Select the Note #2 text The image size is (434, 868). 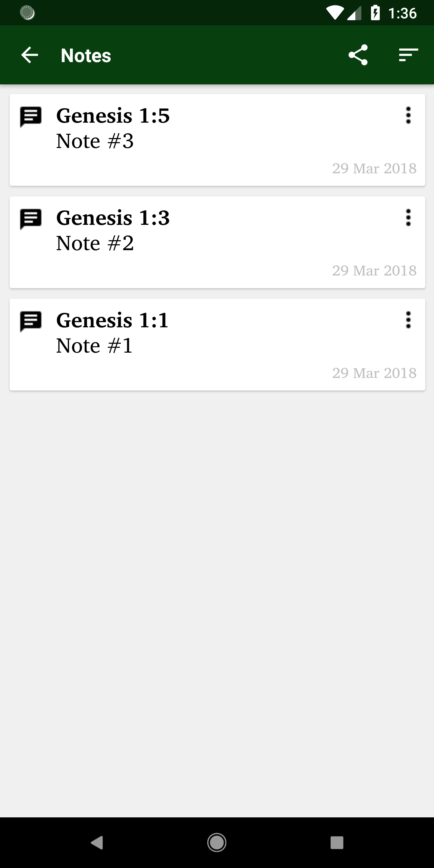pyautogui.click(x=95, y=243)
